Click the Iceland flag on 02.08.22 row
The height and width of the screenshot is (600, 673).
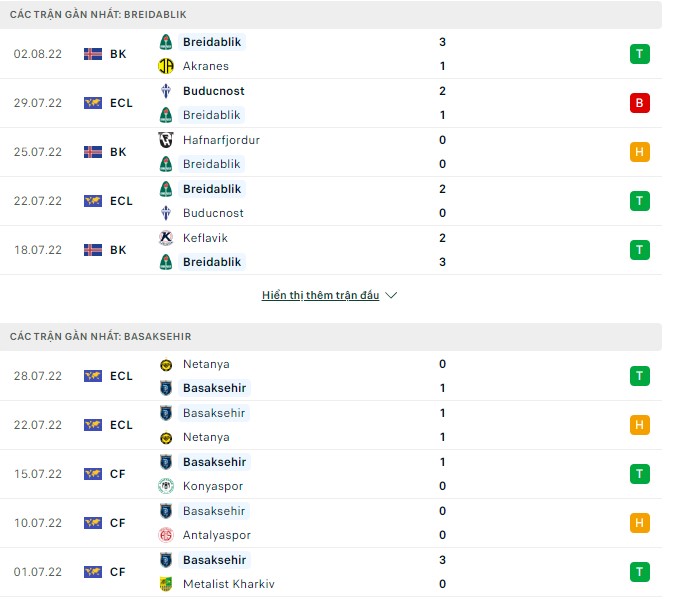93,54
